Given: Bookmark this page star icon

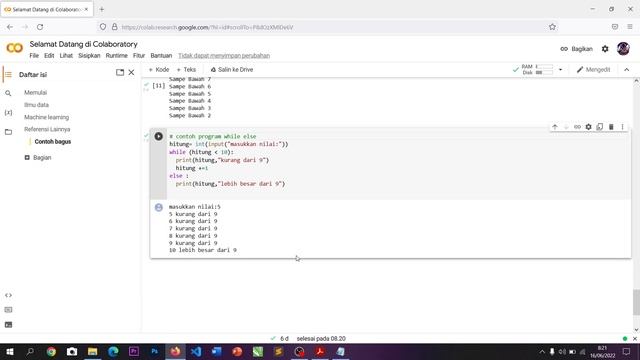Looking at the screenshot, I should [x=552, y=27].
